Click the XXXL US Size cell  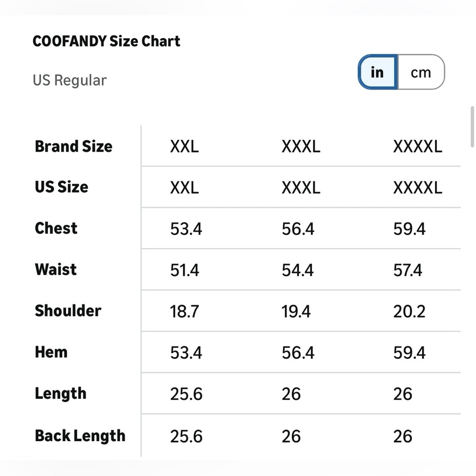301,188
